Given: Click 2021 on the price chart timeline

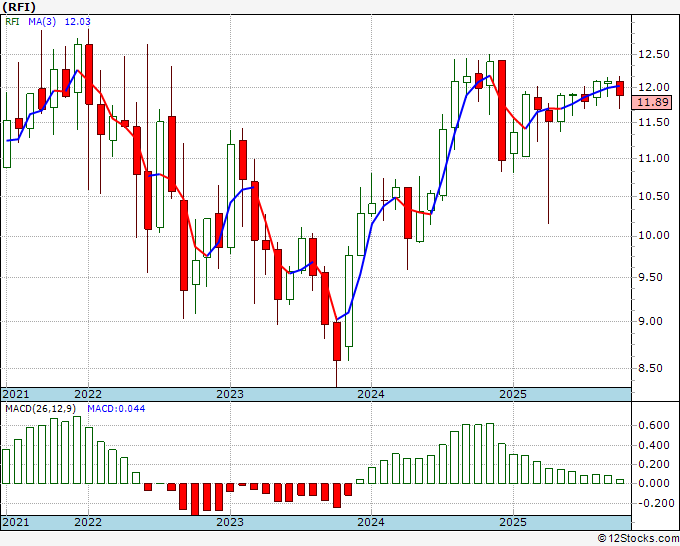Looking at the screenshot, I should coord(16,394).
